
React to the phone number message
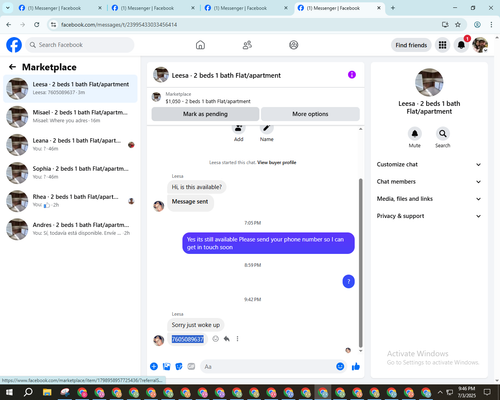(x=216, y=339)
